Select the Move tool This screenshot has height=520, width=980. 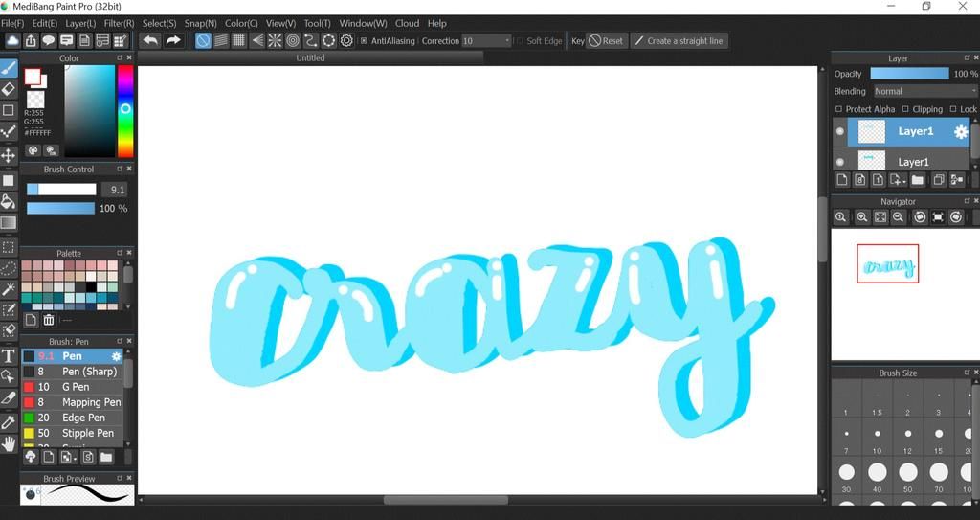pos(8,154)
